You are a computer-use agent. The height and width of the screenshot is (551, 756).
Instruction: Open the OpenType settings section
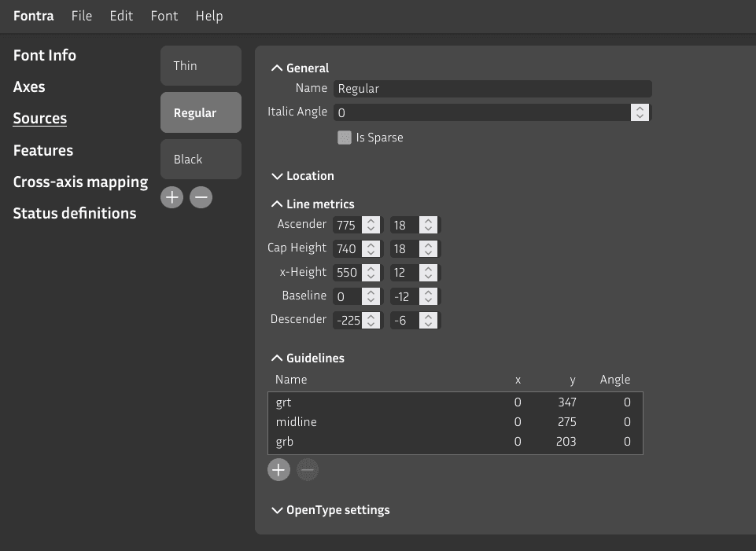coord(337,509)
